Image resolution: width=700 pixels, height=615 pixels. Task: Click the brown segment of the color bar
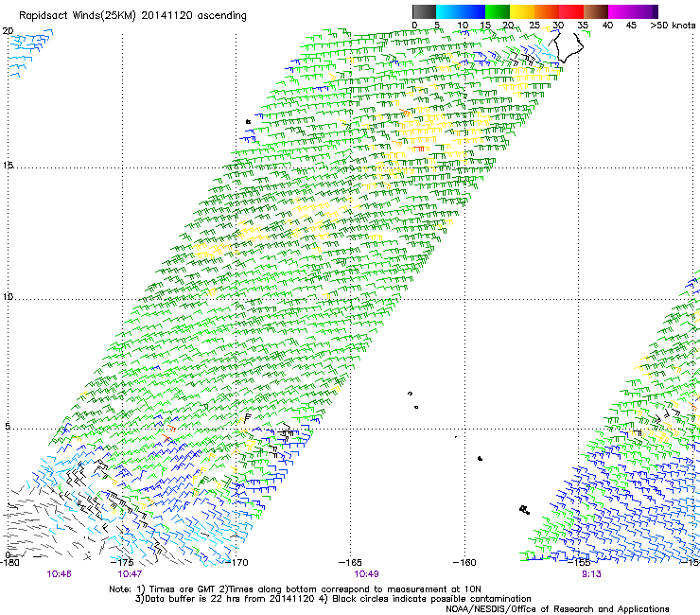tap(596, 11)
